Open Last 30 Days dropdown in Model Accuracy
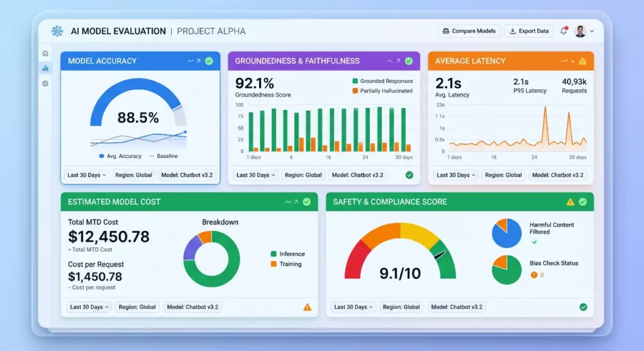This screenshot has width=644, height=351. (87, 175)
